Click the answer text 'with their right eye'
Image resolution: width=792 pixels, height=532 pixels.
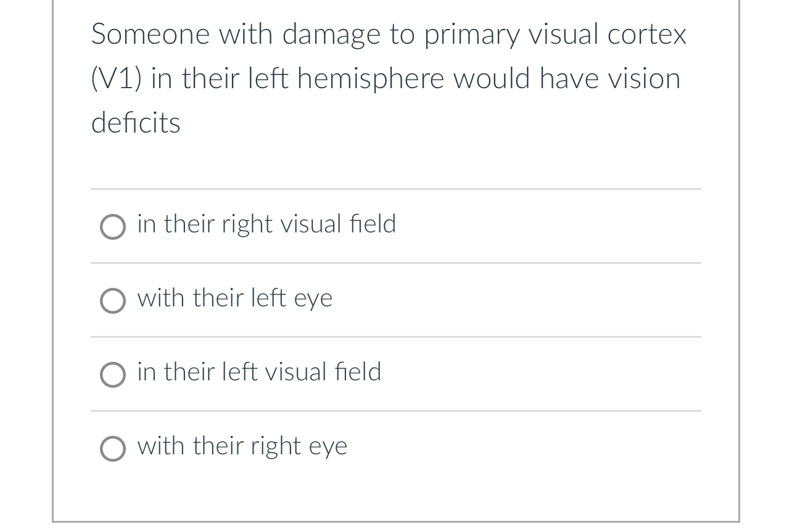pos(242,446)
